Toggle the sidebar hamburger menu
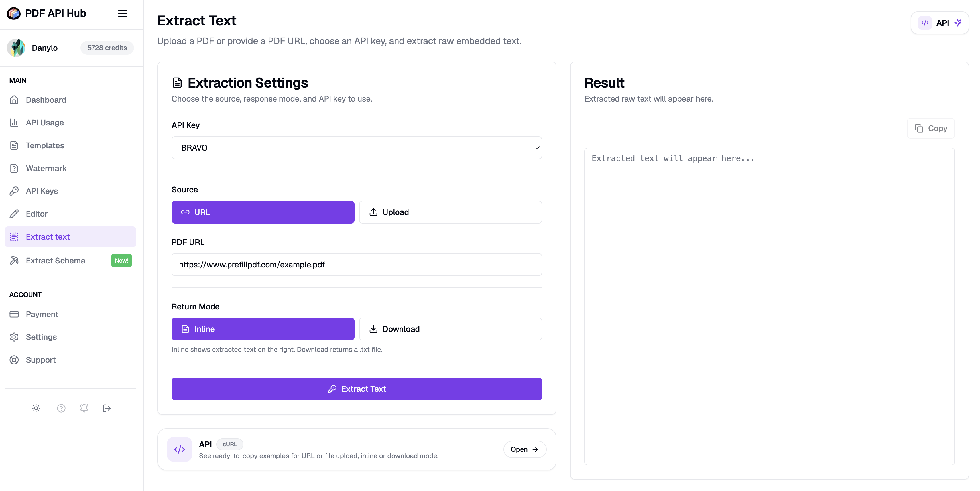This screenshot has width=980, height=491. 122,13
